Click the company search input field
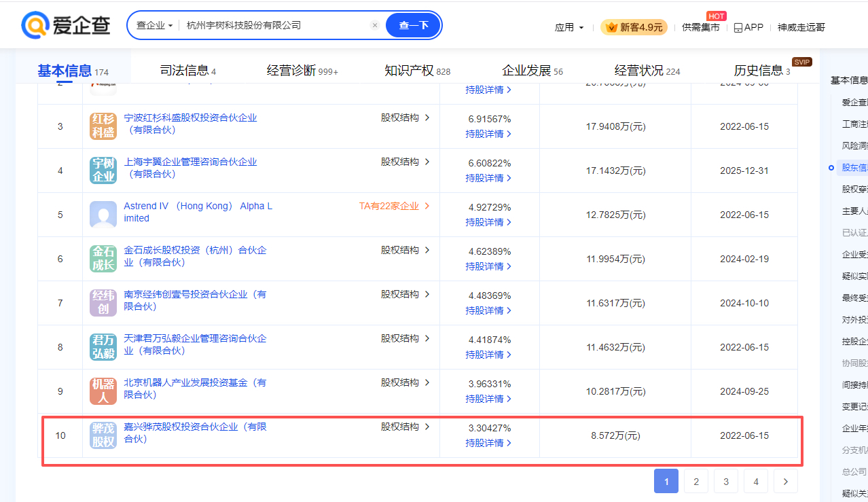Viewport: 868px width, 502px height. coord(276,25)
